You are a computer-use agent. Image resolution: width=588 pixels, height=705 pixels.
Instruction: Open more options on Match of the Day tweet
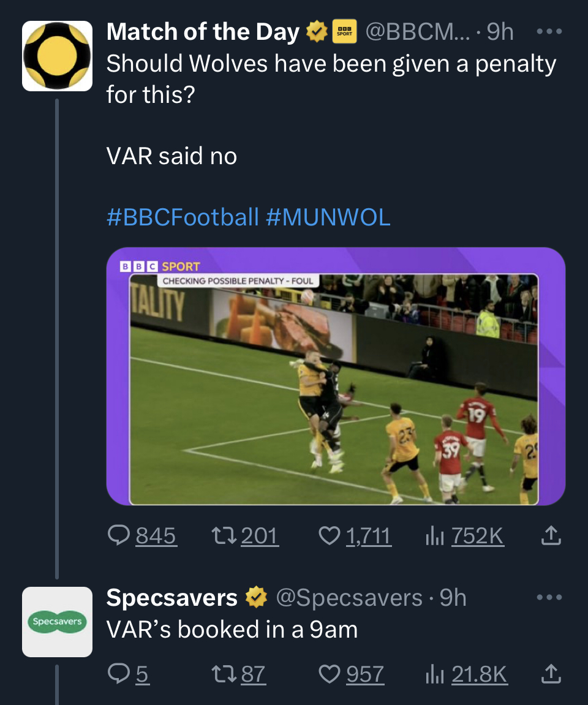pos(549,31)
